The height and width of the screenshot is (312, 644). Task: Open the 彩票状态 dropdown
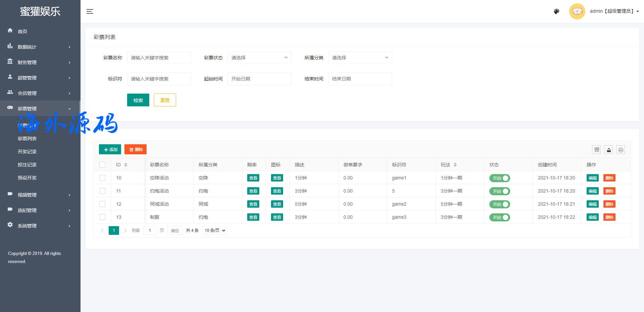point(259,58)
